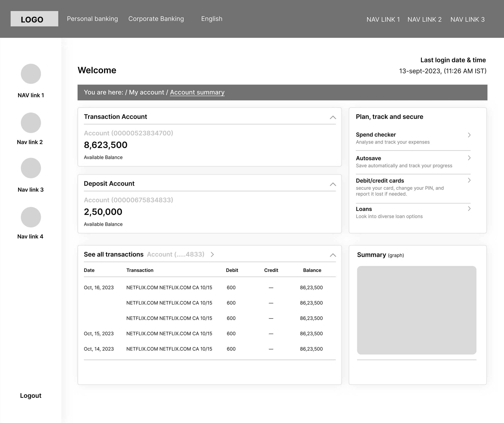Collapse the Transaction Account panel
This screenshot has width=504, height=423.
[333, 117]
